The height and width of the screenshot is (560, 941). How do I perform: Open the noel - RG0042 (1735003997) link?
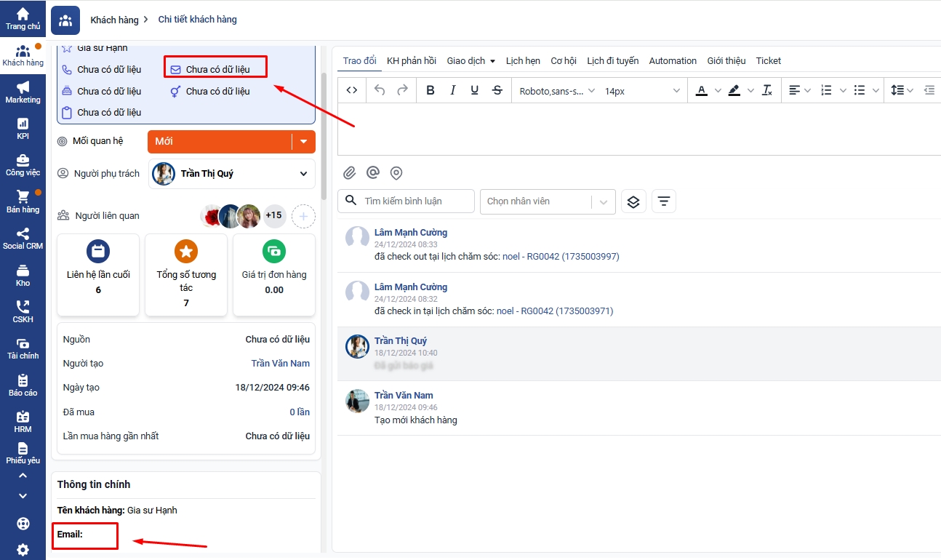coord(558,257)
